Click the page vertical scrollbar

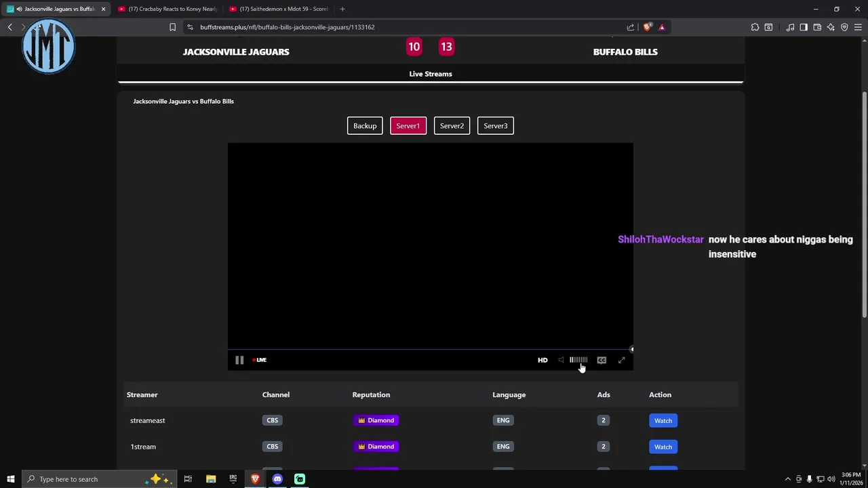pos(865,203)
